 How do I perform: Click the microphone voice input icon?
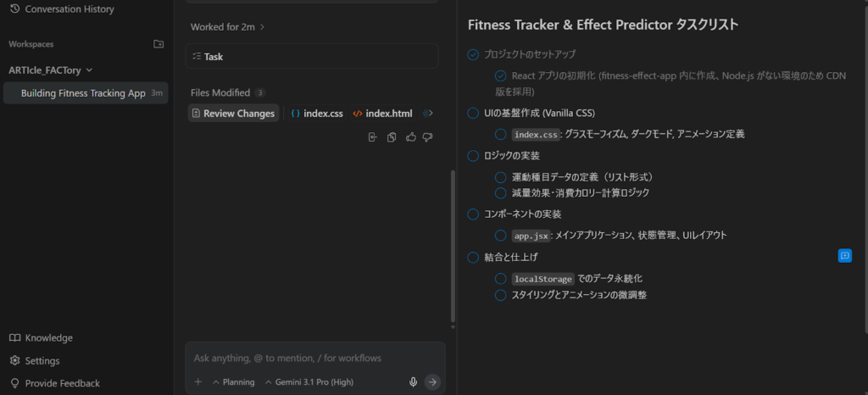[x=414, y=381]
